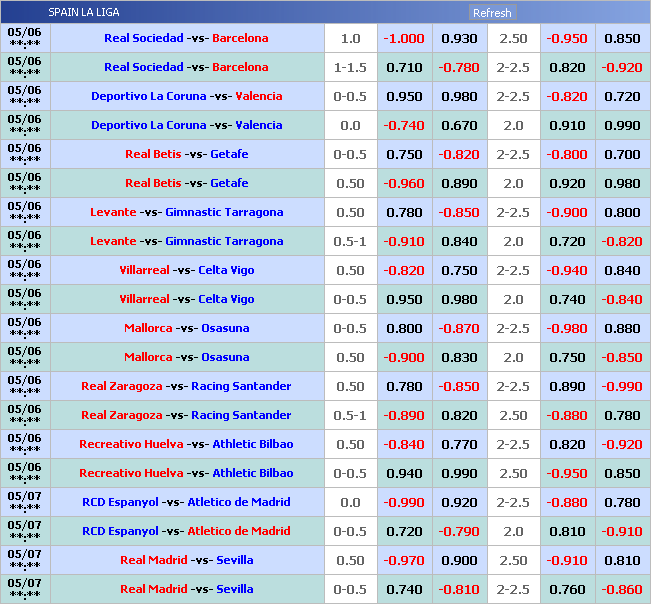This screenshot has width=651, height=604.
Task: Pick 0.770 odds for Recreativo Huelva vs Athletic Bilbao
Action: (459, 445)
